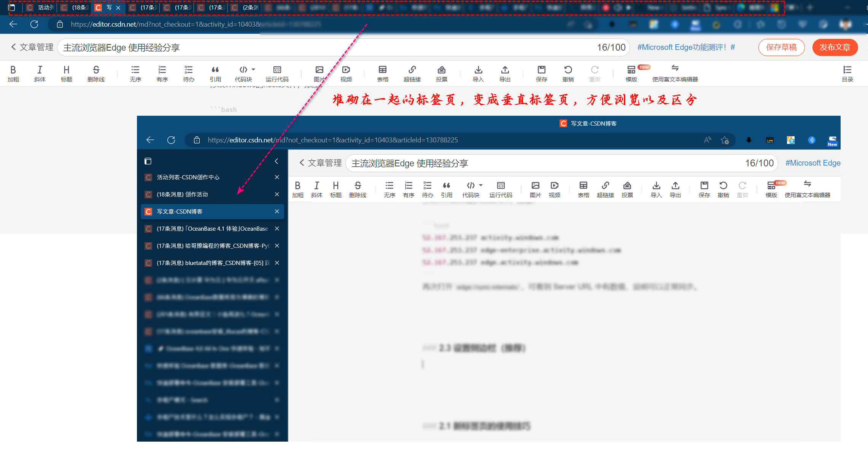Collapse the vertical tabs pane chevron
Viewport: 868px width, 458px height.
click(x=277, y=161)
